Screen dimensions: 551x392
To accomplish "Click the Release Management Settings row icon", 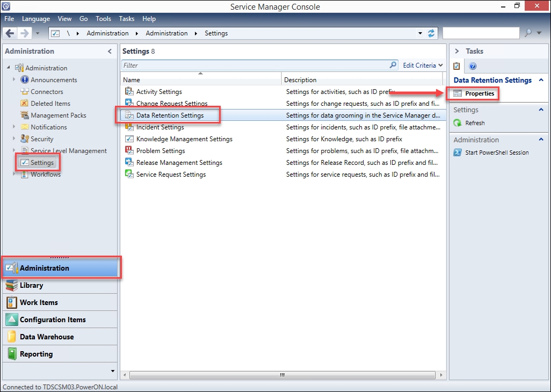I will (129, 163).
